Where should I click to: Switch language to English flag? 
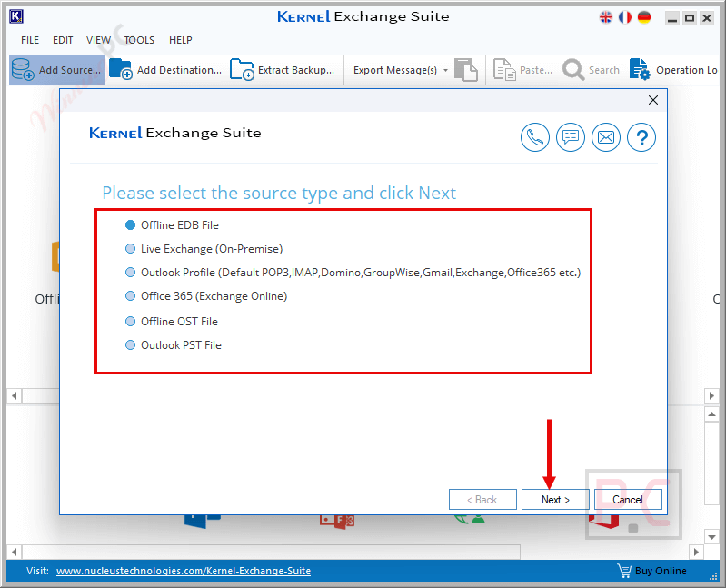coord(606,17)
